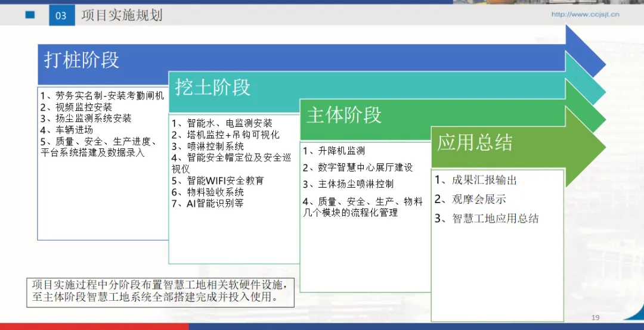644x330 pixels.
Task: Select the slide title 项目实施规划
Action: click(122, 15)
